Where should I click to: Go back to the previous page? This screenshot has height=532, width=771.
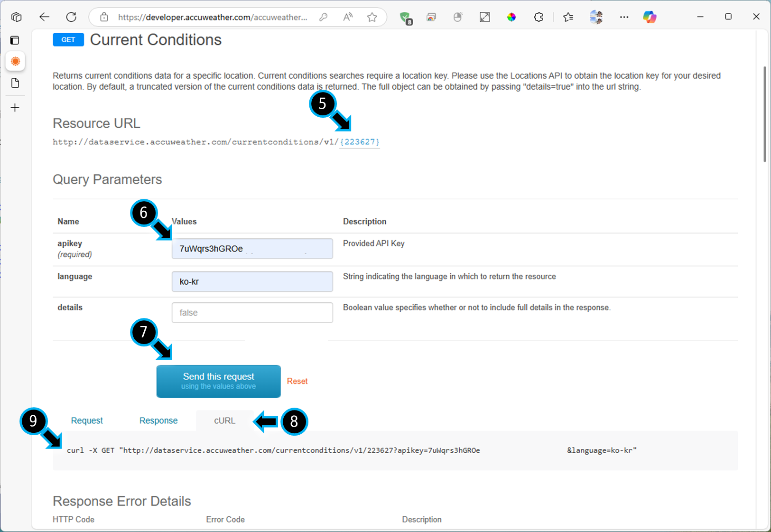[x=44, y=17]
